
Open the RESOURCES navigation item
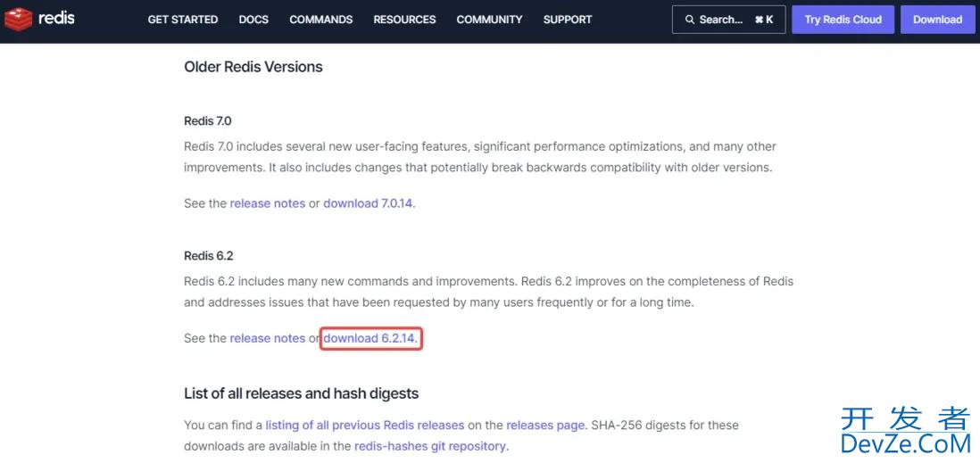point(404,20)
